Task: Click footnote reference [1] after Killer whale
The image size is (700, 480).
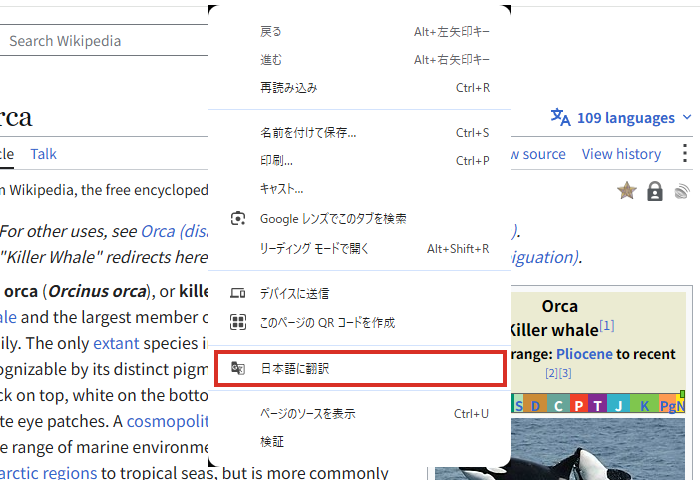Action: tap(607, 326)
